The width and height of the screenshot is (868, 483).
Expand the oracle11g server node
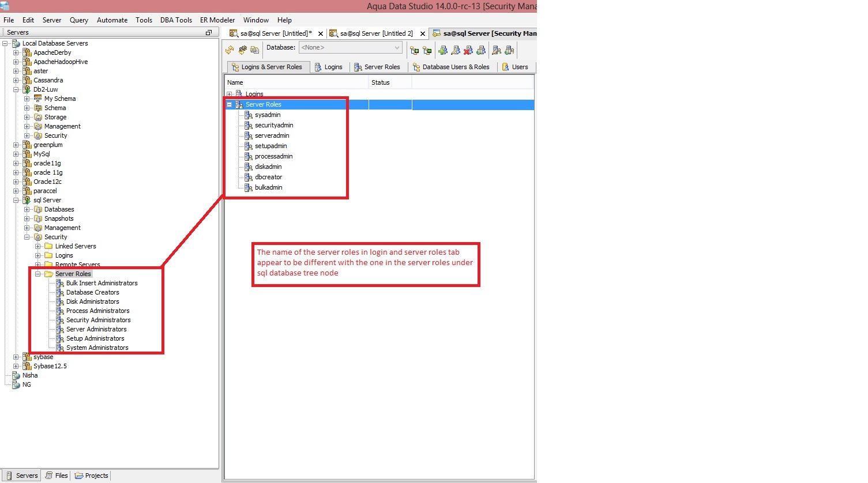(16, 163)
